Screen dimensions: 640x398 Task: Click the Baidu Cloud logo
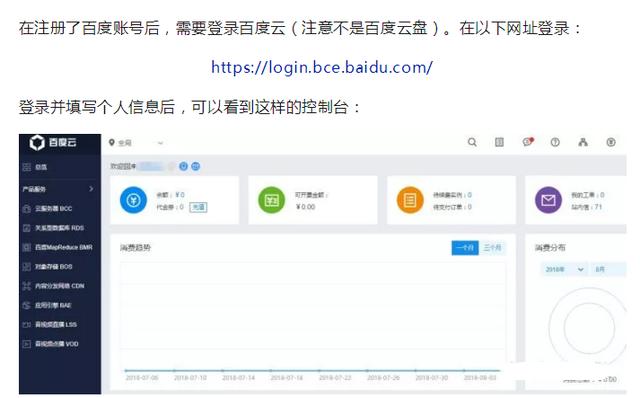point(53,142)
